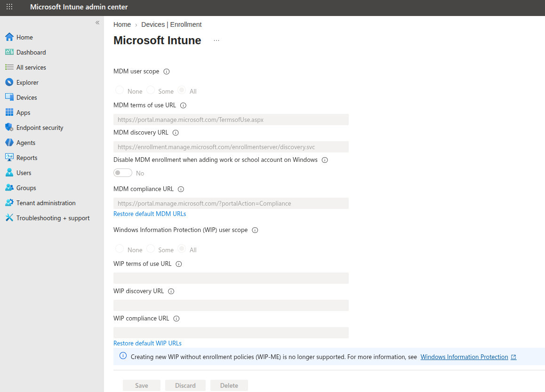Show info for MDM terms of use URL
This screenshot has width=545, height=392.
click(x=183, y=105)
